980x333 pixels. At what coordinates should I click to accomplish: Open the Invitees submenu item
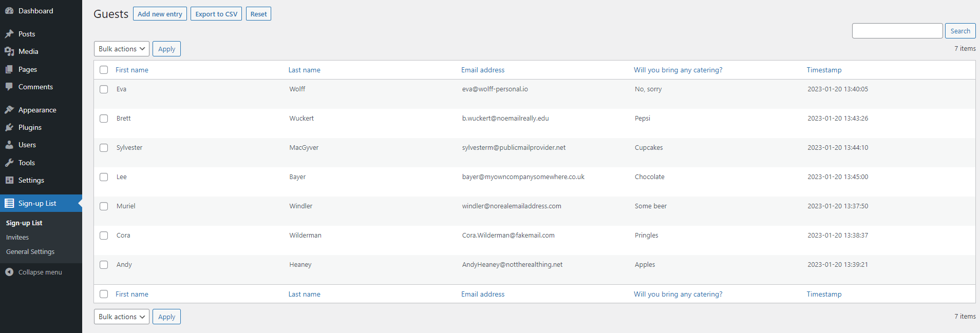pyautogui.click(x=17, y=237)
